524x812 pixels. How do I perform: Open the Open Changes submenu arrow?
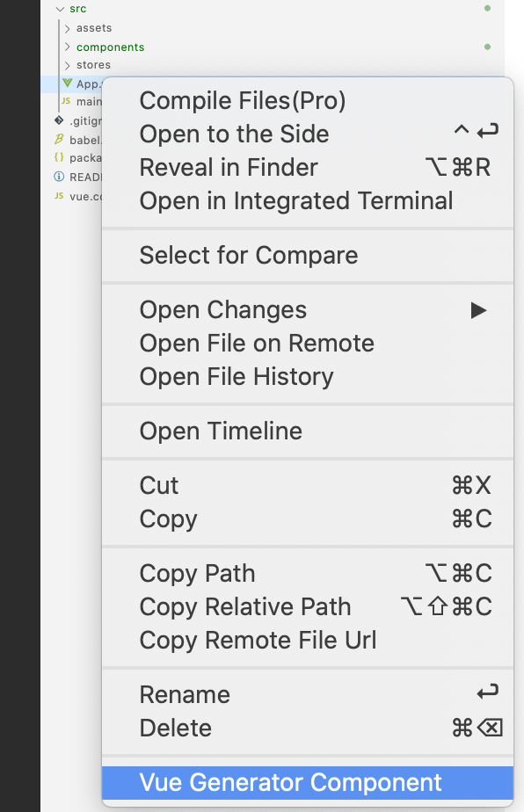(x=477, y=309)
